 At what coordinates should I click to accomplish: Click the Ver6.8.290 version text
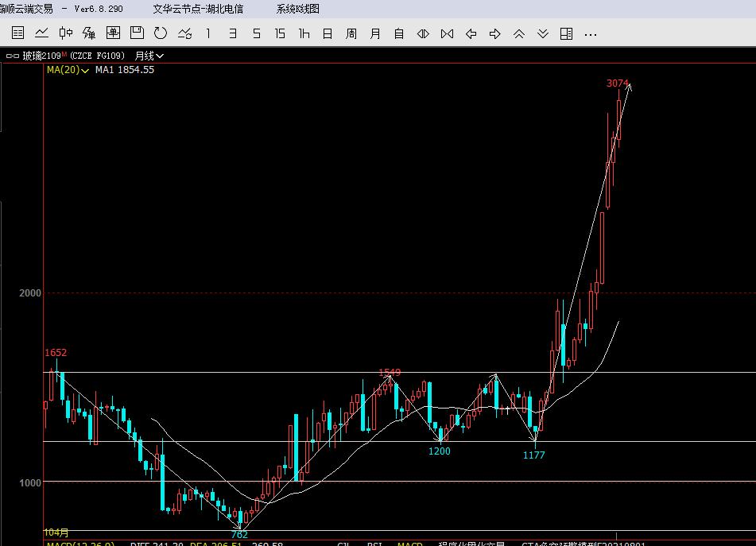click(x=99, y=9)
